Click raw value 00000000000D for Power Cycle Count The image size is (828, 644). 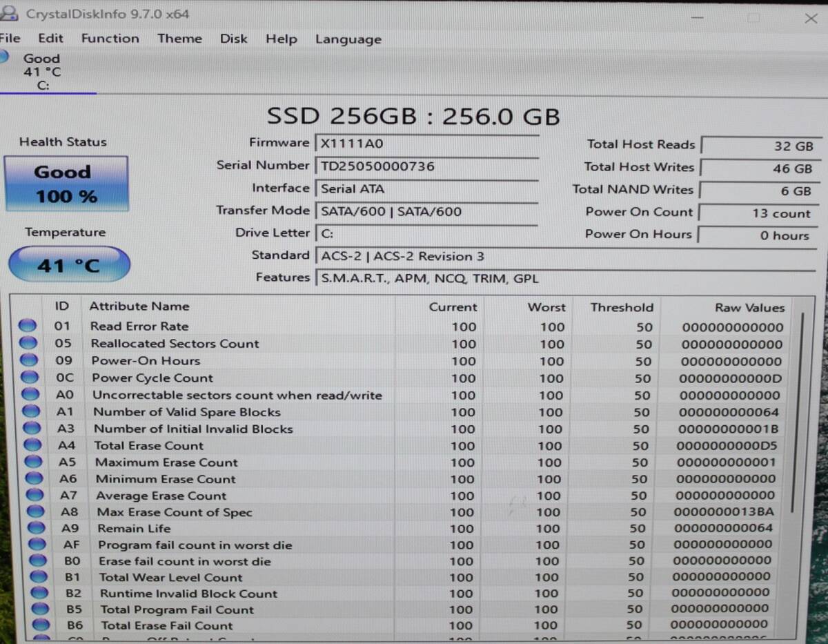tap(731, 378)
